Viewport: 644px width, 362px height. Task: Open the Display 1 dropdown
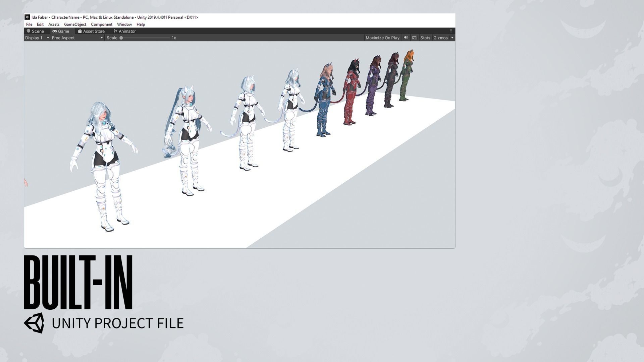37,38
